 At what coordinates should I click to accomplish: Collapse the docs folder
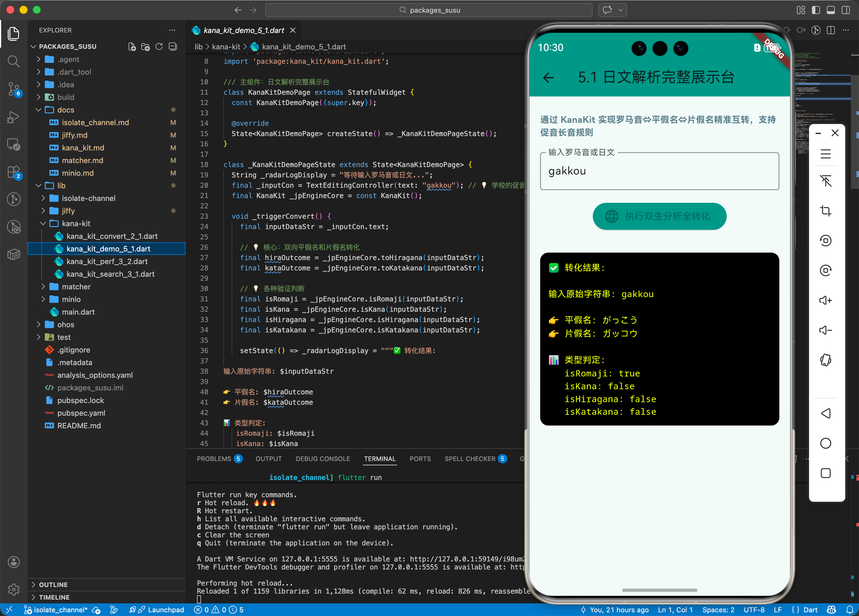click(x=65, y=110)
